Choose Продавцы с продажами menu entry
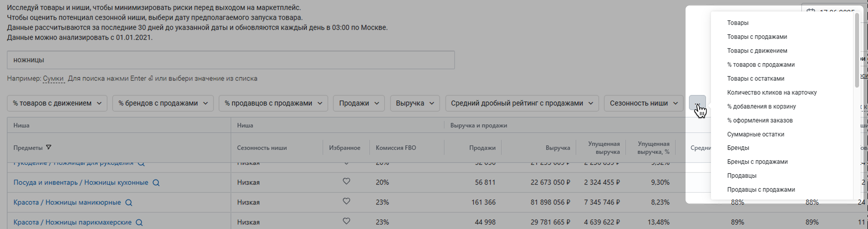 pyautogui.click(x=761, y=189)
